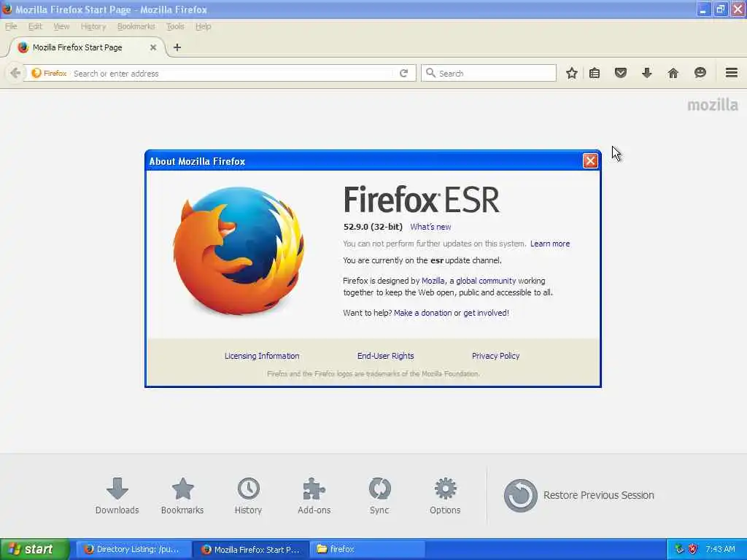Viewport: 747px width, 560px height.
Task: Click the 52.9.0 (32-bit) version text
Action: [373, 227]
